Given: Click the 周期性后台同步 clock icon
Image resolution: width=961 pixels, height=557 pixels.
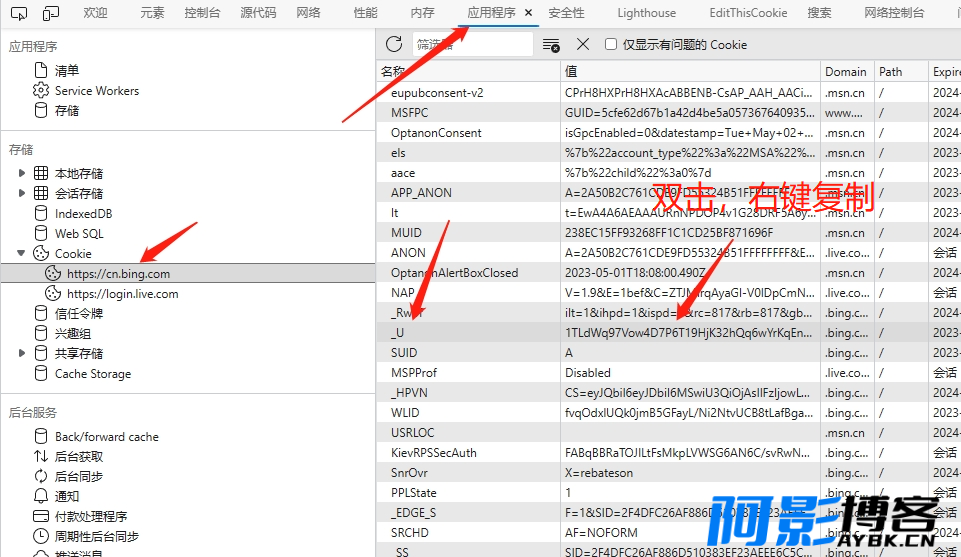Looking at the screenshot, I should [x=40, y=536].
